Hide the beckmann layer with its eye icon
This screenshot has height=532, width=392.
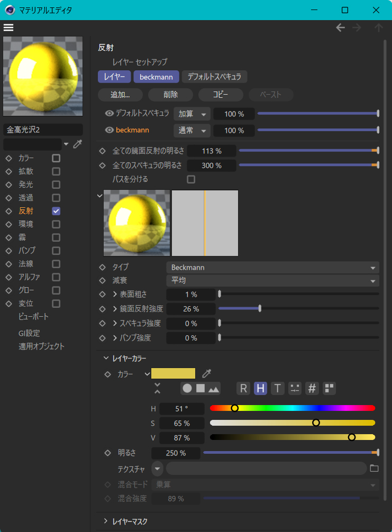pos(110,130)
